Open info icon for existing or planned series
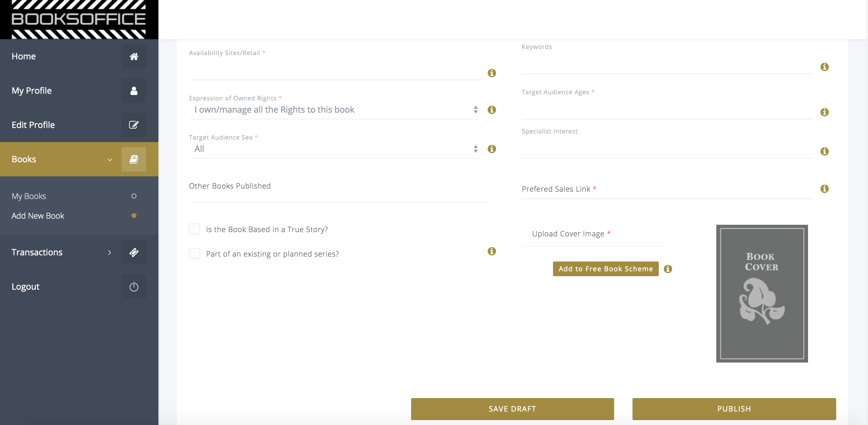 [491, 251]
